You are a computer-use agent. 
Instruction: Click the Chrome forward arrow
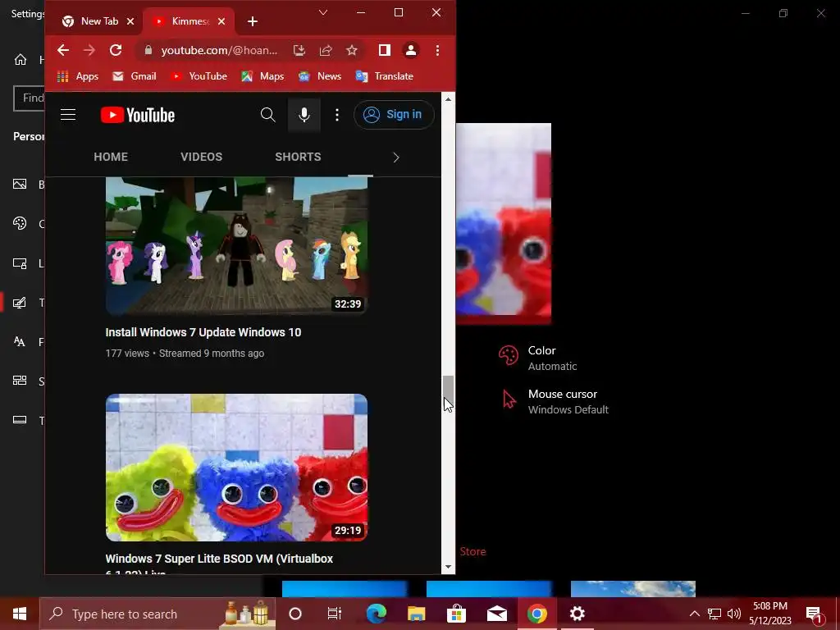click(89, 50)
